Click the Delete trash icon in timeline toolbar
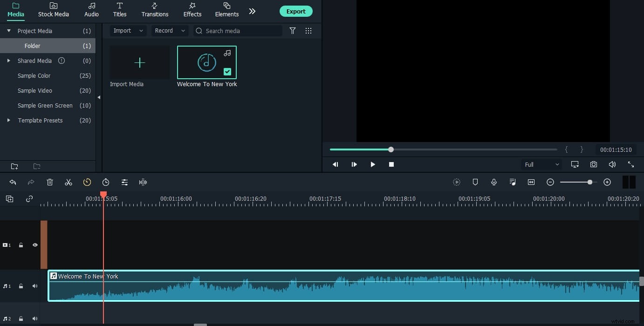The width and height of the screenshot is (644, 326). click(x=50, y=182)
